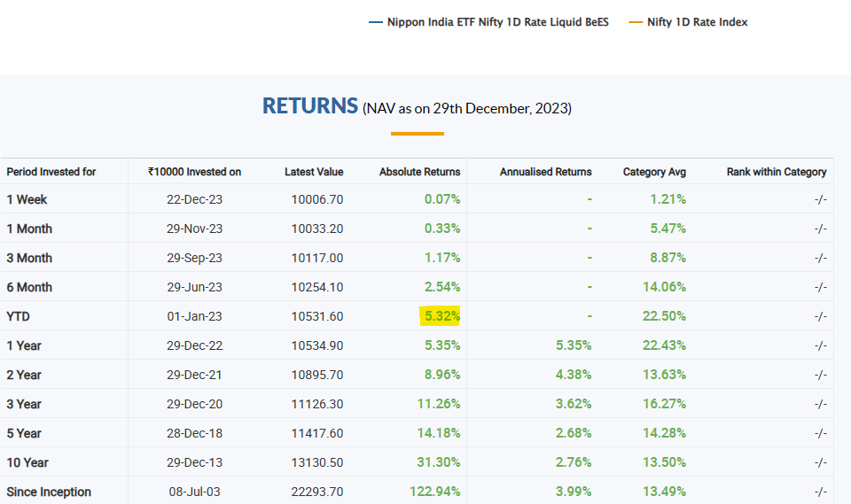Click absolute return 0.07%
This screenshot has width=851, height=504.
point(441,199)
